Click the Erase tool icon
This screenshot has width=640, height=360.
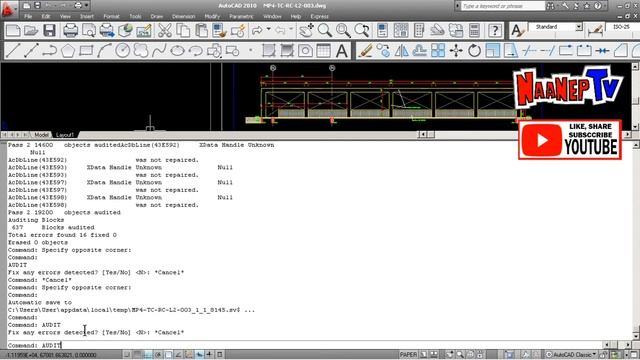pos(365,51)
